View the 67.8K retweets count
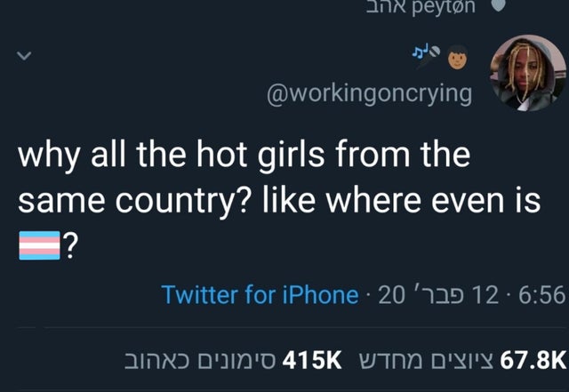 [533, 360]
